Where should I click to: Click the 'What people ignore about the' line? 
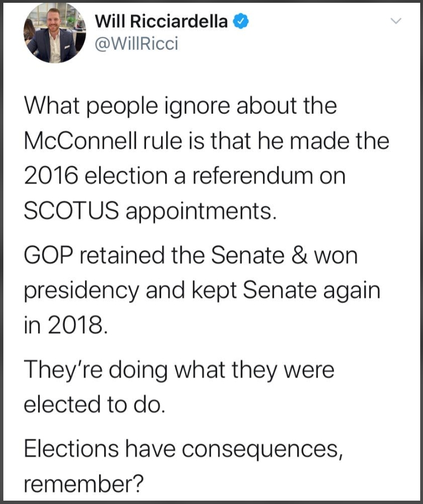(x=181, y=106)
